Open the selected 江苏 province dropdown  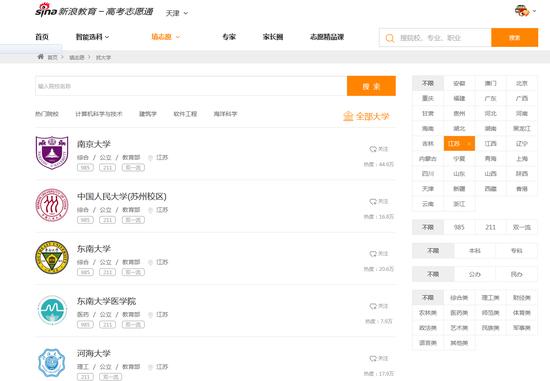click(459, 143)
